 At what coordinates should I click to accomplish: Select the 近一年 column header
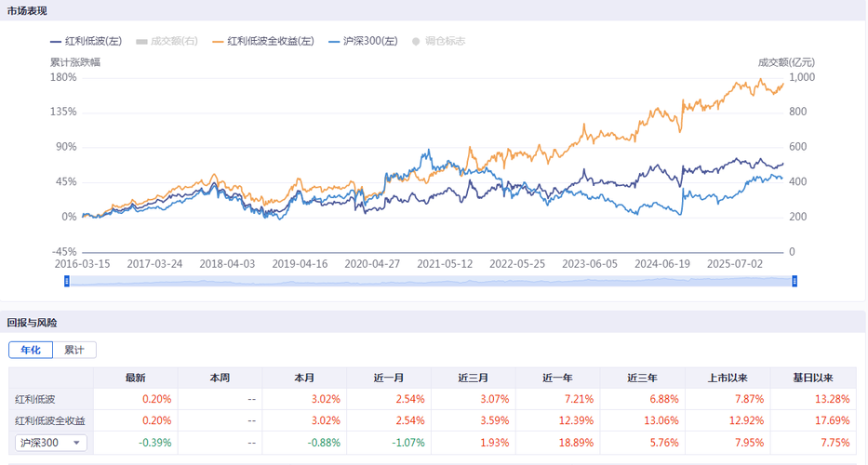pyautogui.click(x=558, y=378)
